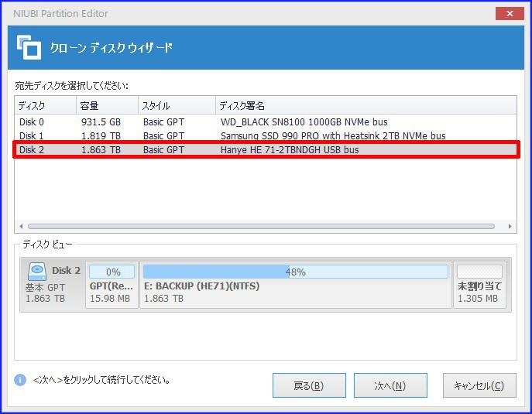Click the 1.863 TB capacity cell in list
Image resolution: width=532 pixels, height=414 pixels.
pos(101,149)
